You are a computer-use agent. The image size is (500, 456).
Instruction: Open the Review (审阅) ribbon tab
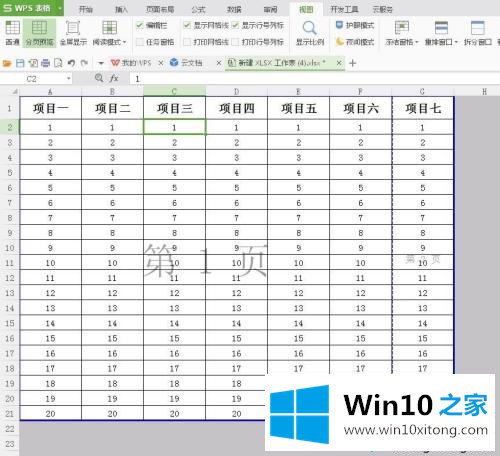[x=270, y=9]
